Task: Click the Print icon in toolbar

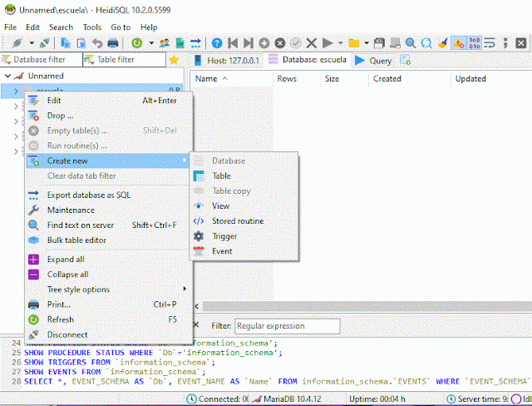Action: pyautogui.click(x=113, y=43)
